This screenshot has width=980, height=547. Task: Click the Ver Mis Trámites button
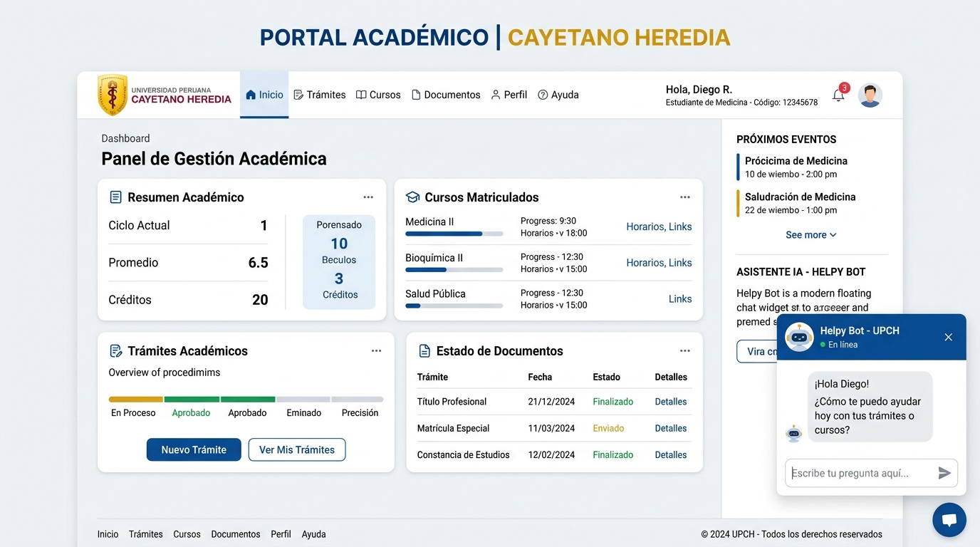click(x=297, y=449)
